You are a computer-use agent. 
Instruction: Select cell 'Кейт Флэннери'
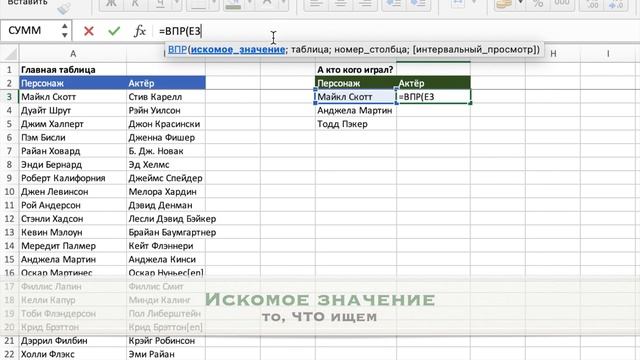[x=166, y=246]
